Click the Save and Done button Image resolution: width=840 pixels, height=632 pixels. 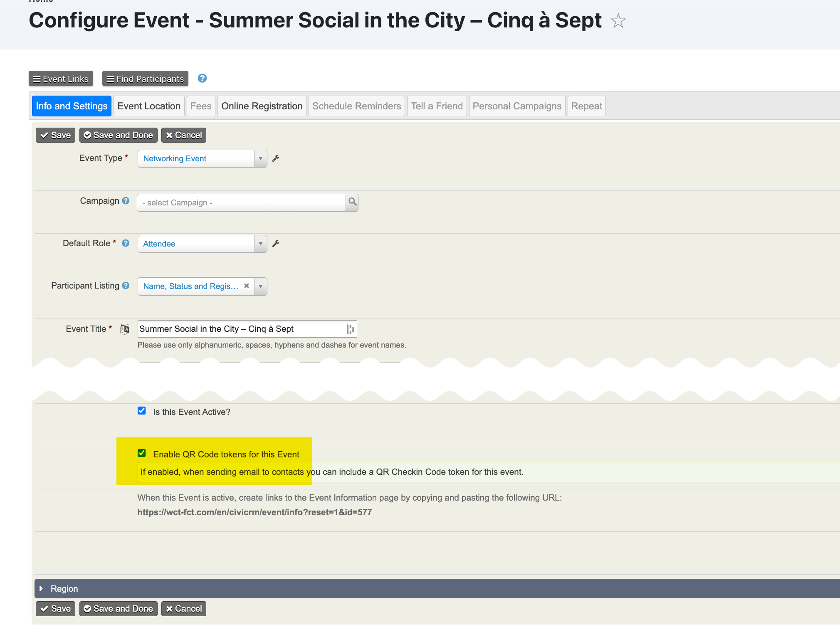[118, 136]
